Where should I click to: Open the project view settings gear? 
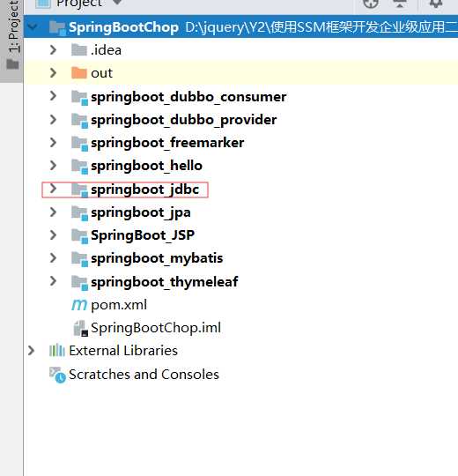[x=436, y=4]
